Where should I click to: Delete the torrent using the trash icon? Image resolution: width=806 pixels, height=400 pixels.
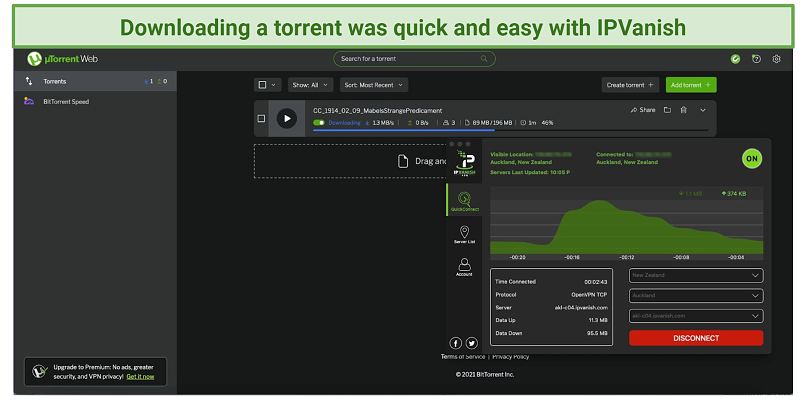coord(684,110)
